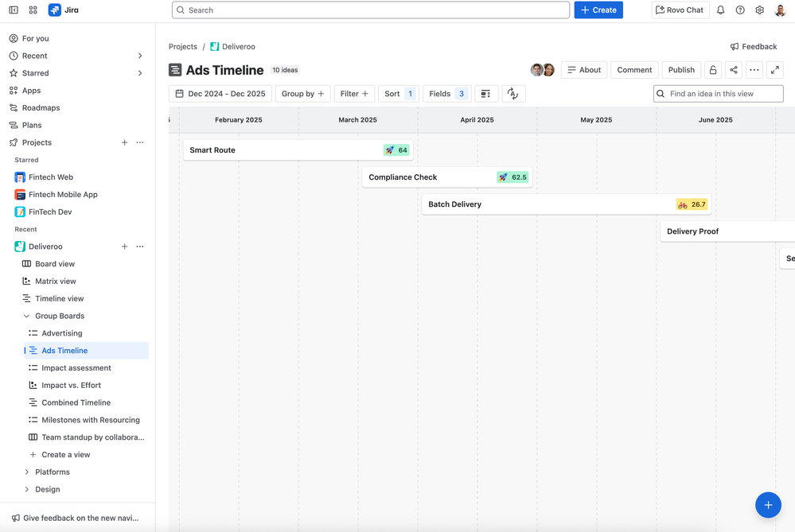The width and height of the screenshot is (795, 532).
Task: Open the notifications bell icon
Action: (719, 10)
